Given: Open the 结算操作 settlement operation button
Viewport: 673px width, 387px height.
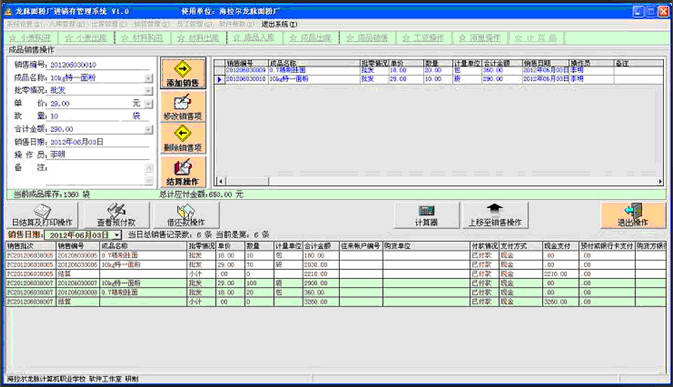Looking at the screenshot, I should (183, 172).
